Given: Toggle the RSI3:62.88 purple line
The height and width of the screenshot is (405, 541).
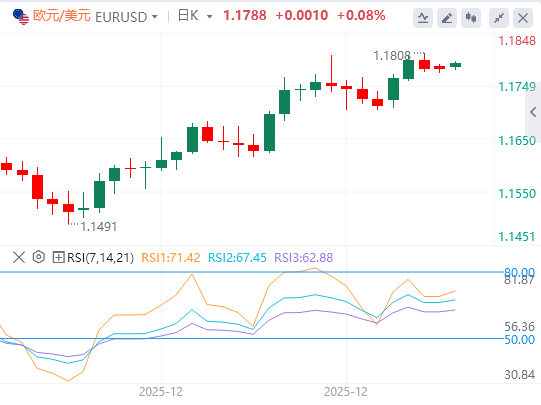Looking at the screenshot, I should (x=304, y=258).
